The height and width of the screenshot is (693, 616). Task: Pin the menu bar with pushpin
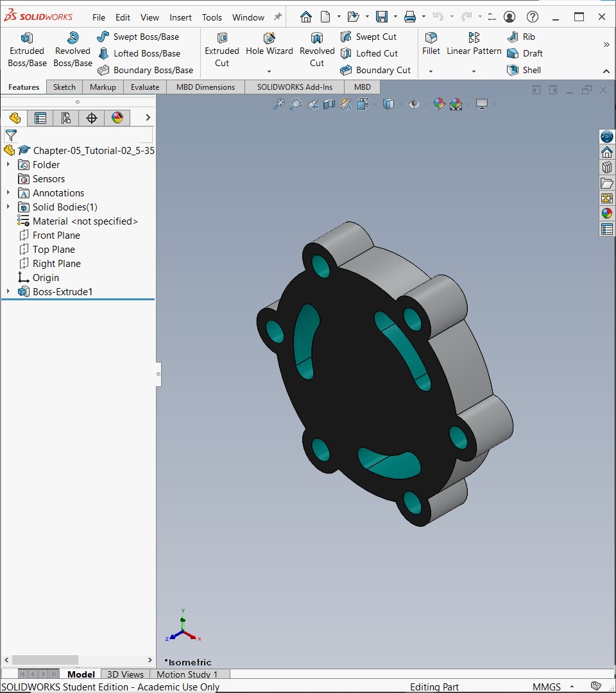click(x=277, y=17)
